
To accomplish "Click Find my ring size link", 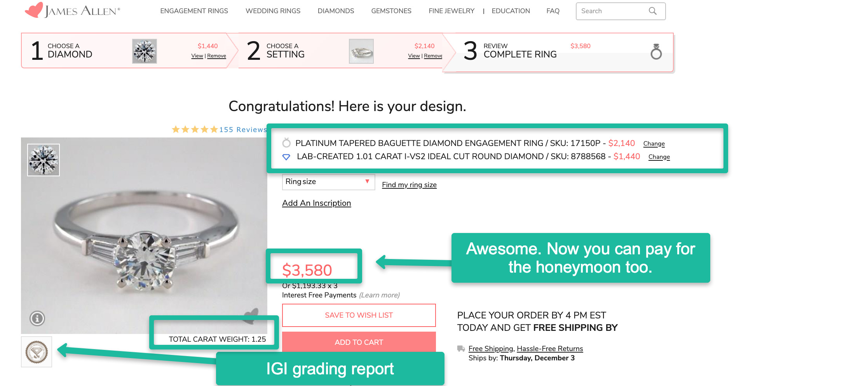I will click(x=409, y=185).
